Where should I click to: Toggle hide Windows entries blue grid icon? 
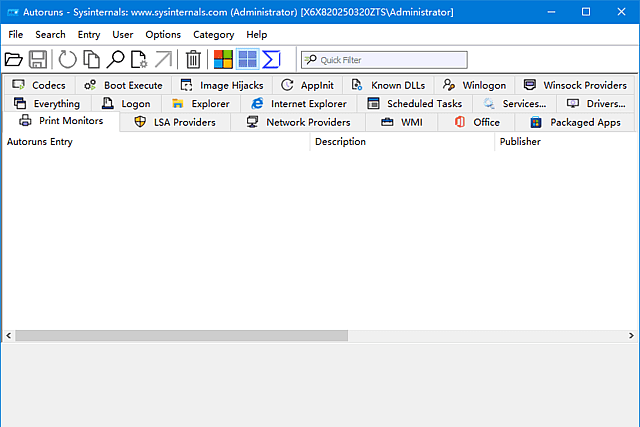tap(247, 60)
